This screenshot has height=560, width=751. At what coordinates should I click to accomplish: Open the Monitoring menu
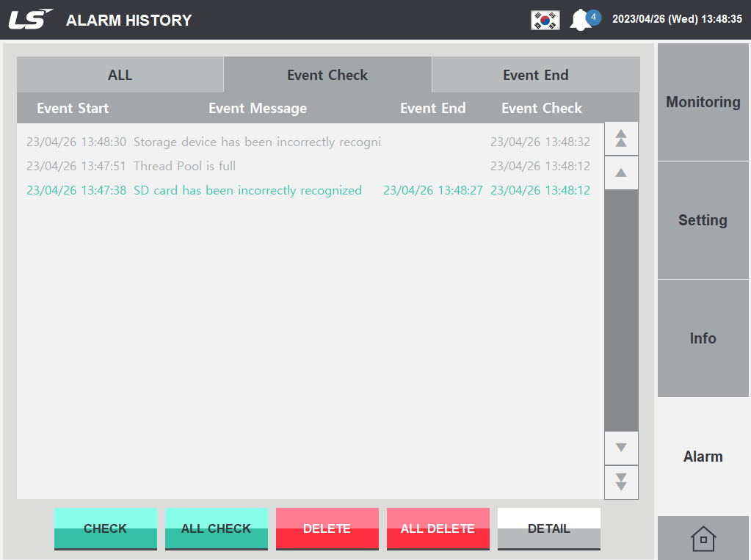click(702, 102)
